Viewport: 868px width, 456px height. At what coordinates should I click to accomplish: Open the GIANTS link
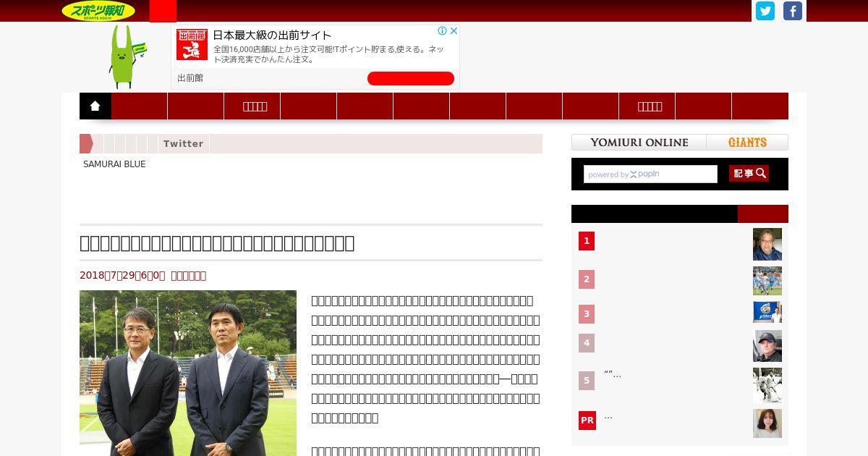pos(747,143)
